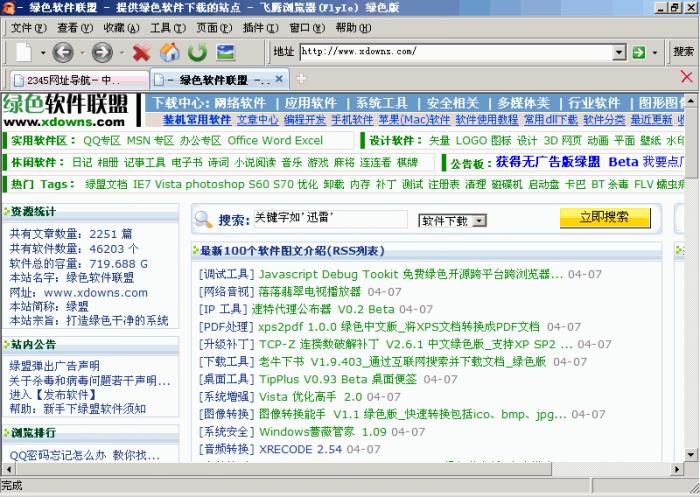This screenshot has width=700, height=497.
Task: Open the 文件 menu
Action: [29, 28]
